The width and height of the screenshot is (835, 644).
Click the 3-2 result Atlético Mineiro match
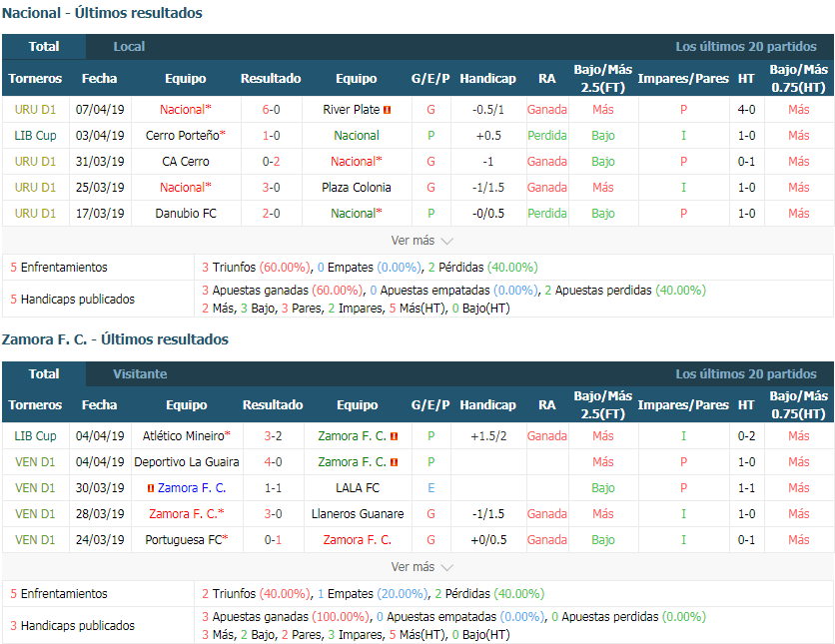[273, 436]
